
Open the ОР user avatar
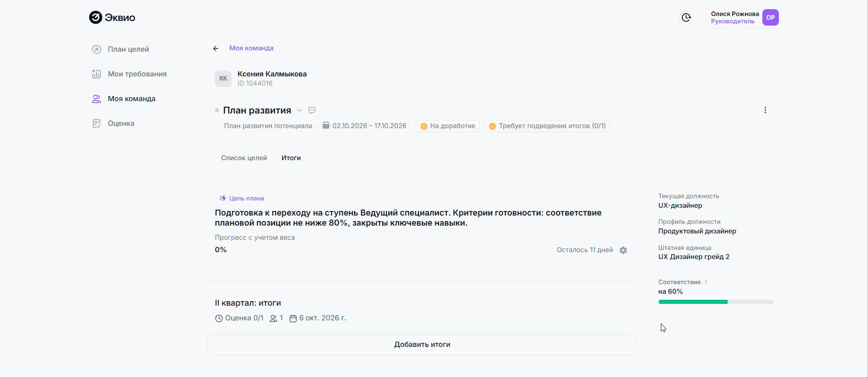[x=771, y=17]
